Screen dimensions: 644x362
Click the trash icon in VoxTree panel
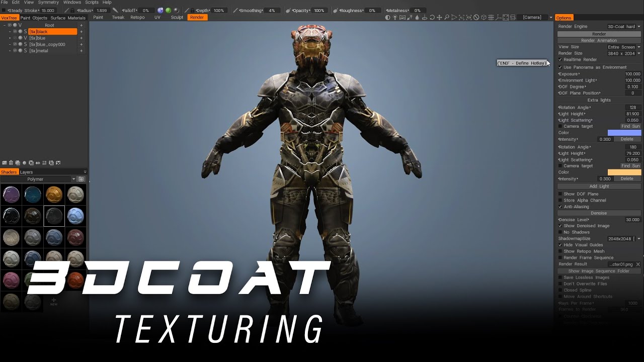coord(11,163)
